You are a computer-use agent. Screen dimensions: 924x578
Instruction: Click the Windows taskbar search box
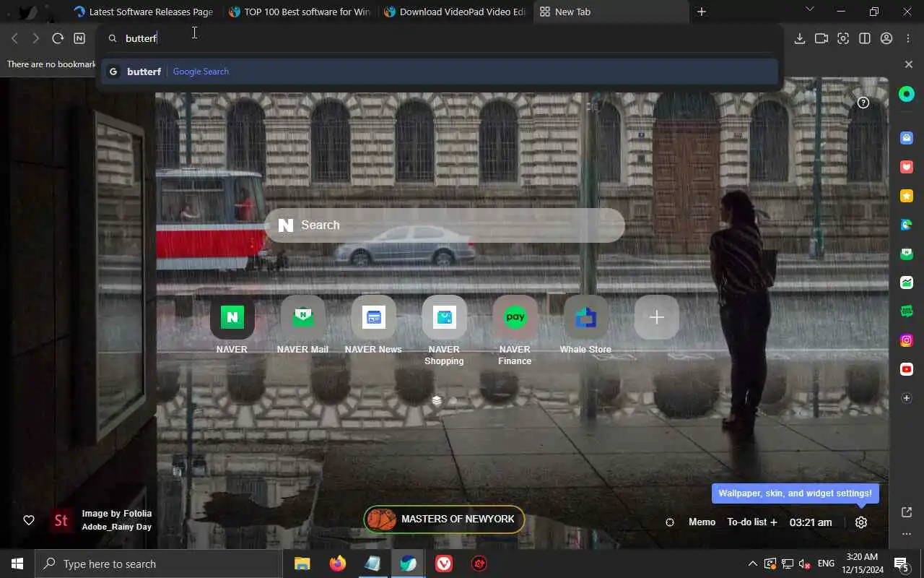159,564
